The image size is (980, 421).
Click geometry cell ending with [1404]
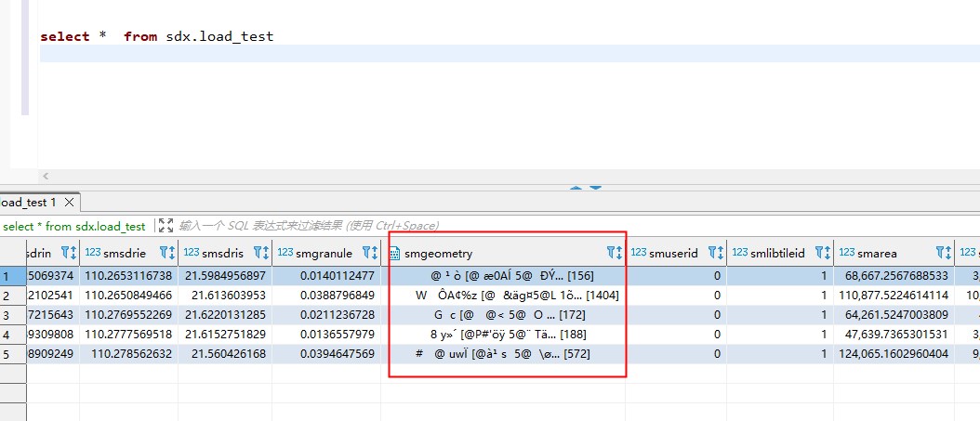504,295
